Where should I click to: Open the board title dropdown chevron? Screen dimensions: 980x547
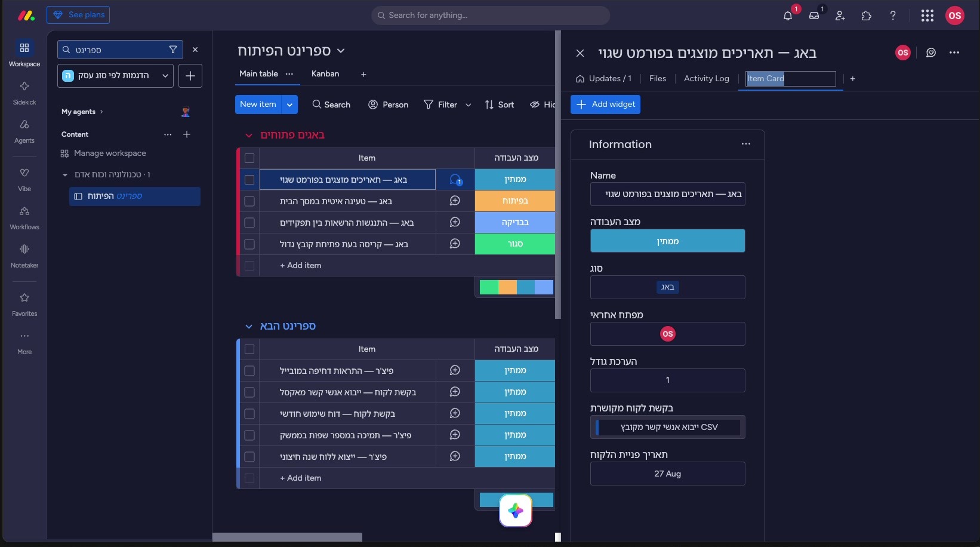click(341, 51)
